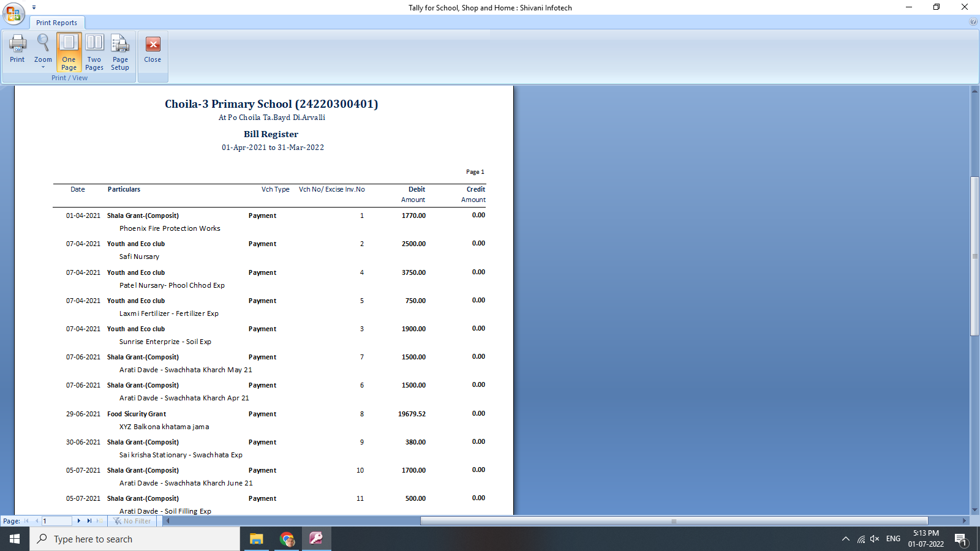This screenshot has width=980, height=551.
Task: Switch to Two Pages view
Action: coord(94,51)
